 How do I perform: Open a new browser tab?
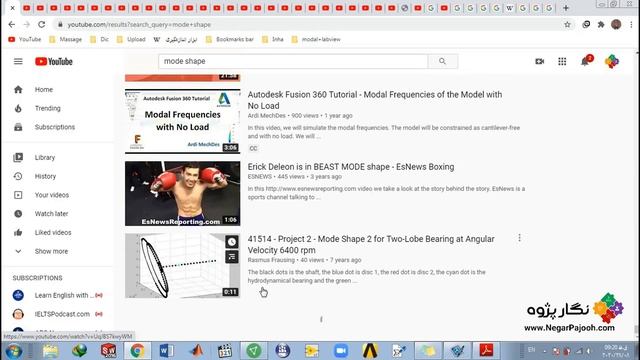(566, 8)
